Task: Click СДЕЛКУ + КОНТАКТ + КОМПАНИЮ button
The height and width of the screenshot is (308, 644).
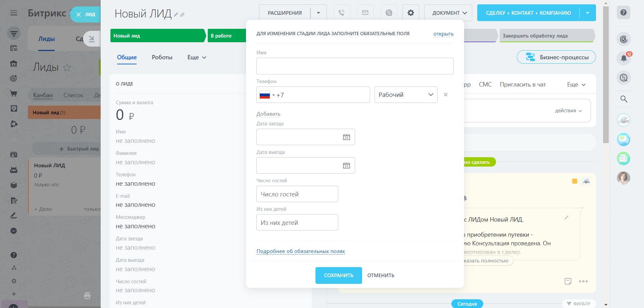Action: coord(528,13)
